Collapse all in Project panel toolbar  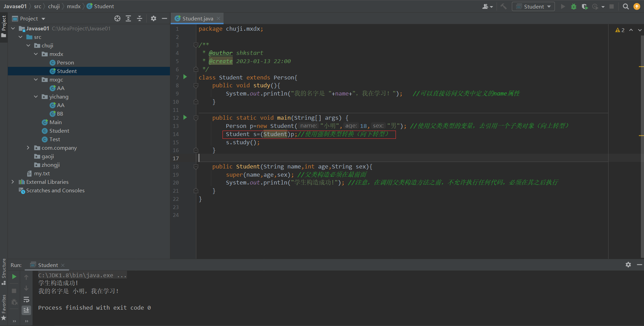click(140, 18)
